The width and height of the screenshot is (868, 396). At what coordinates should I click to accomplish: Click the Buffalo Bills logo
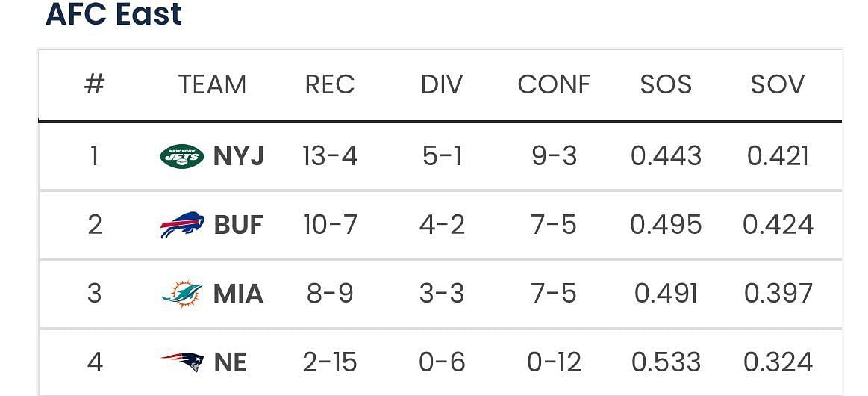click(181, 225)
